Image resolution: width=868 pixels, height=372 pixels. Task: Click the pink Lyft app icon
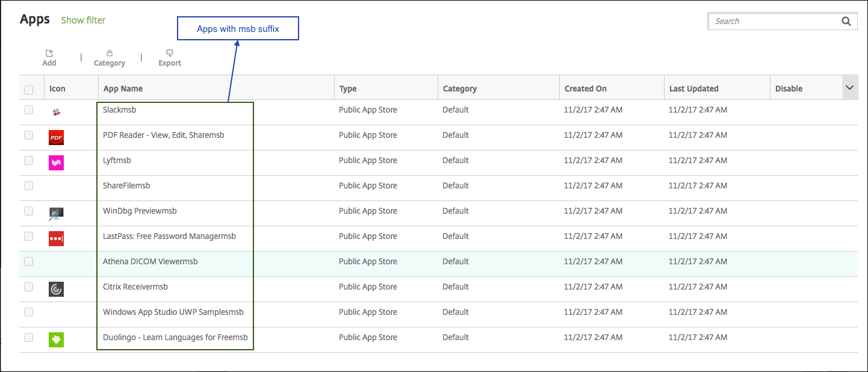point(56,163)
